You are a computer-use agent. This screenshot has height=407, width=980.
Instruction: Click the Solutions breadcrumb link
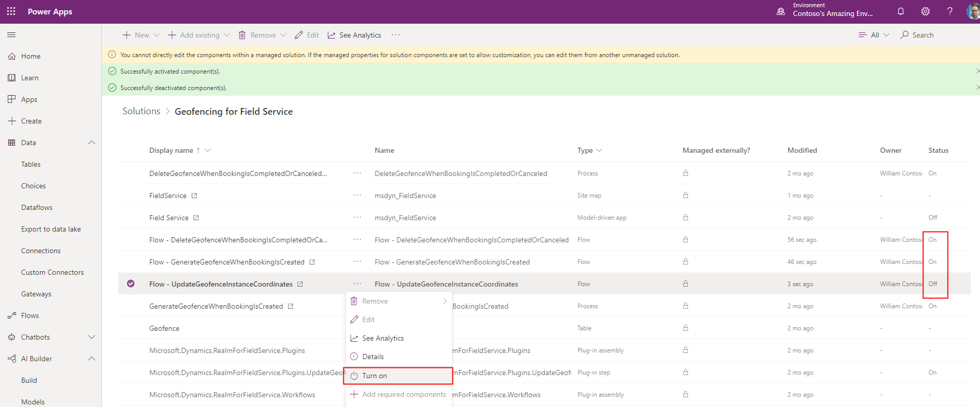141,111
